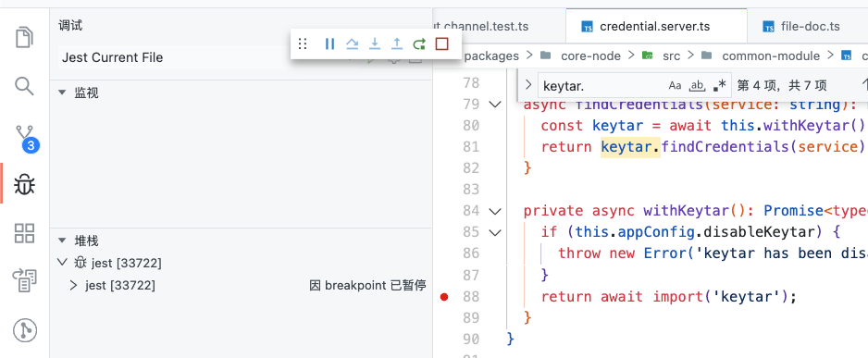
Task: Select the Debug bug icon in sidebar
Action: coord(24,185)
